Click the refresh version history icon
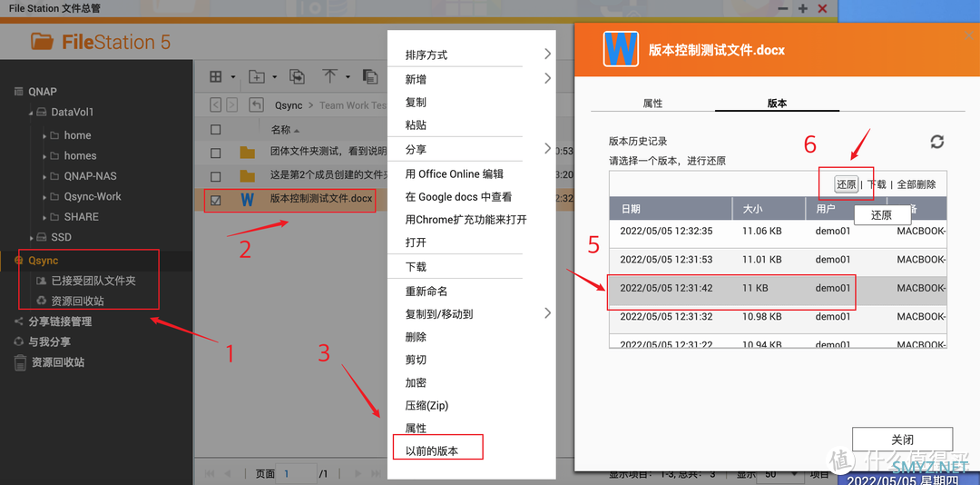Screen dimensions: 980x485 (936, 142)
